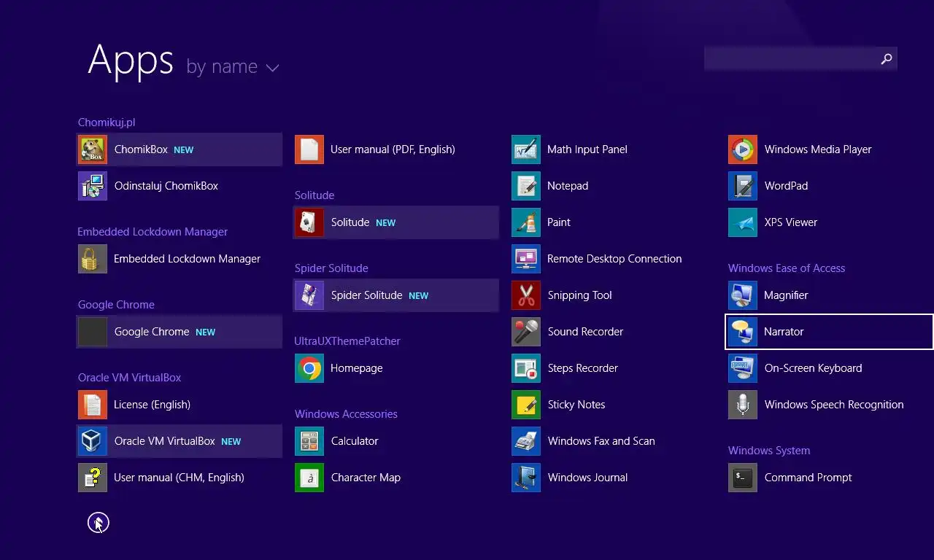The width and height of the screenshot is (934, 560).
Task: Click the UltraUXThemePatcher group header
Action: point(347,341)
